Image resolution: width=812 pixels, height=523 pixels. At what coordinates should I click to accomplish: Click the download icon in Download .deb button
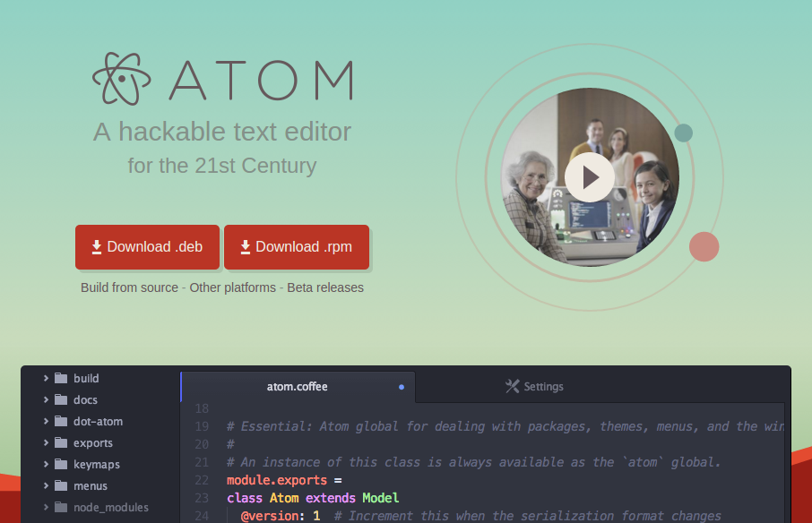[96, 247]
